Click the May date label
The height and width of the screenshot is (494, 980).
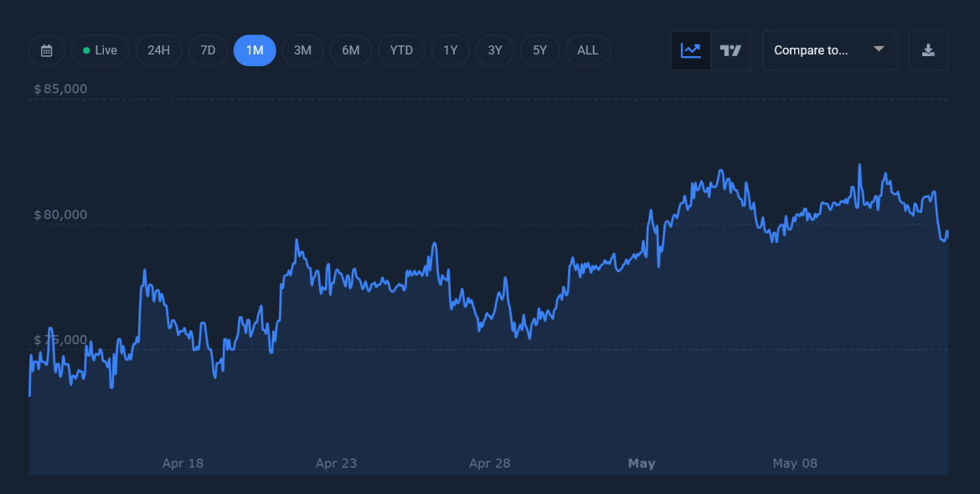642,463
